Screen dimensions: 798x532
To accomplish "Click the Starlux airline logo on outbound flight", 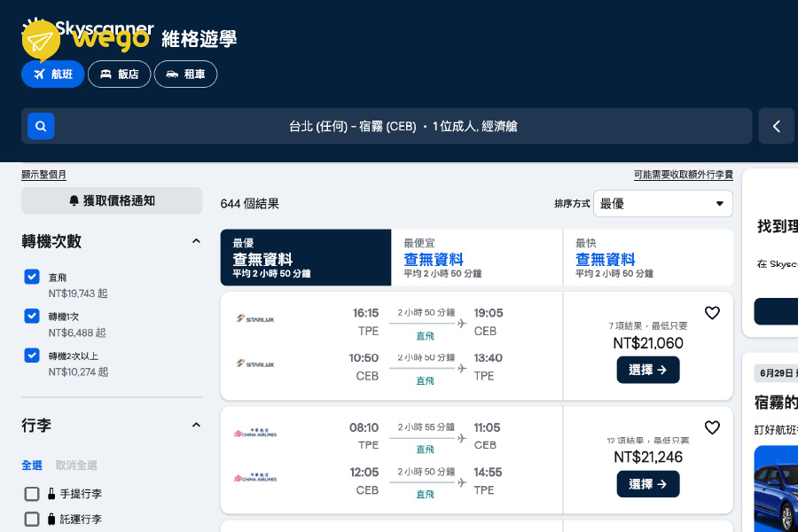I will (x=255, y=318).
